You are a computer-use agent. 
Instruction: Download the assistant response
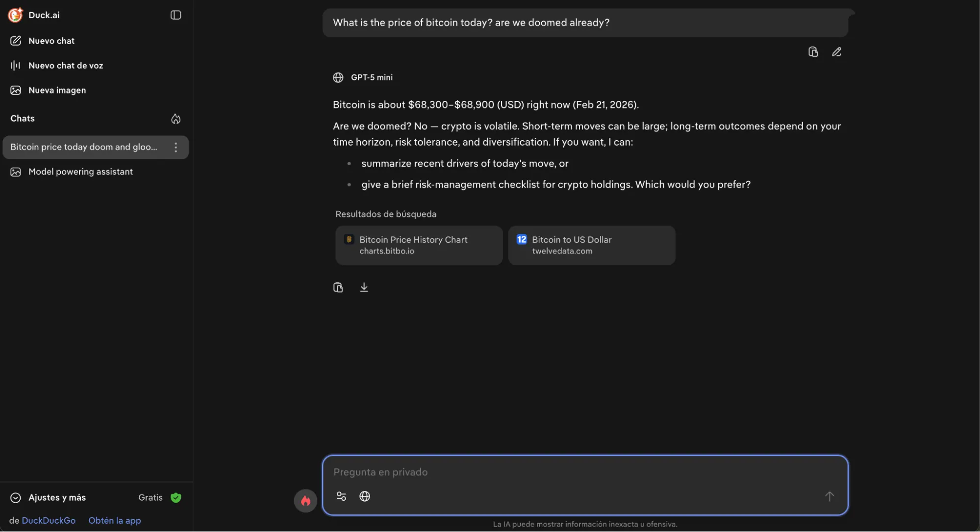pyautogui.click(x=364, y=287)
